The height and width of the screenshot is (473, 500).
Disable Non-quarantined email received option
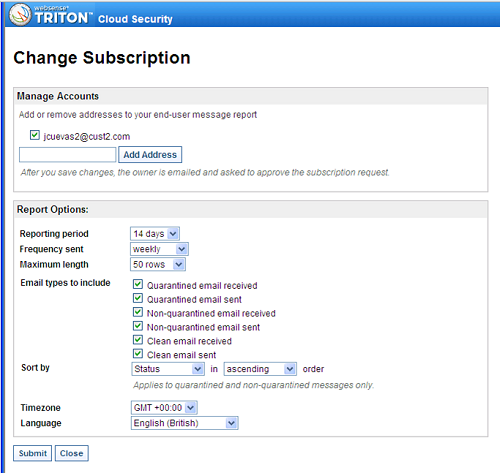[138, 312]
